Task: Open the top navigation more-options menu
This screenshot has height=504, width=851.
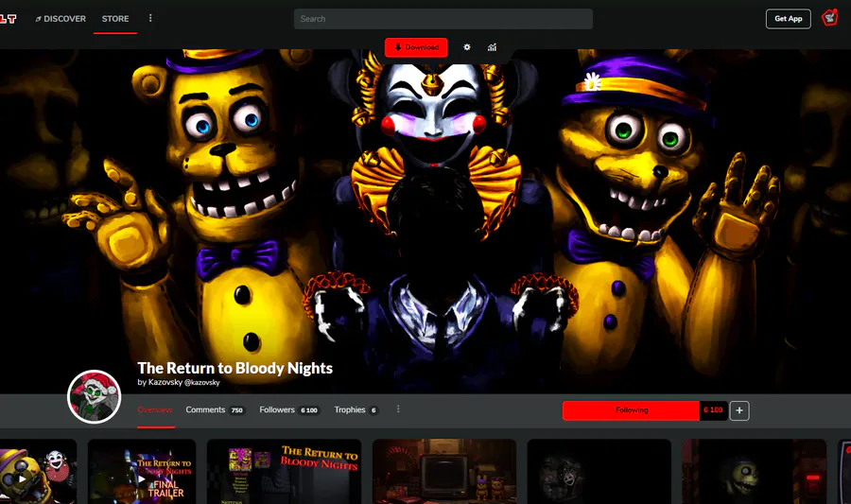Action: pos(150,19)
